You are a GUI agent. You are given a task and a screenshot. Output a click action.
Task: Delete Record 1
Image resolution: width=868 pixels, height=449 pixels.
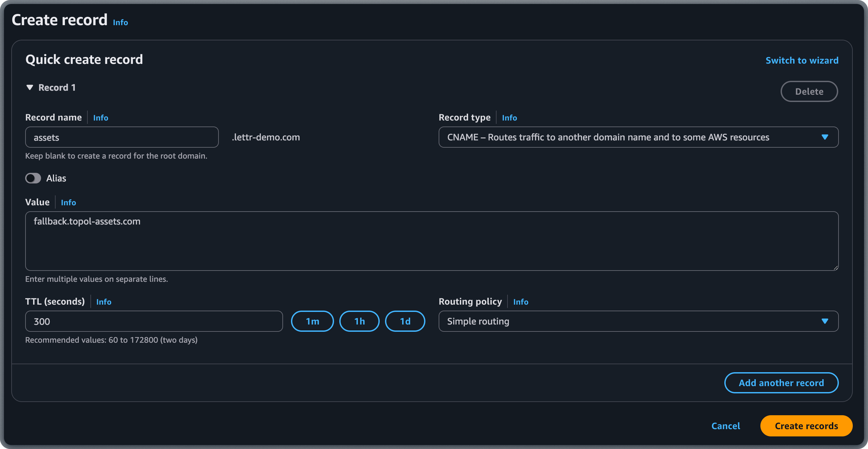809,91
